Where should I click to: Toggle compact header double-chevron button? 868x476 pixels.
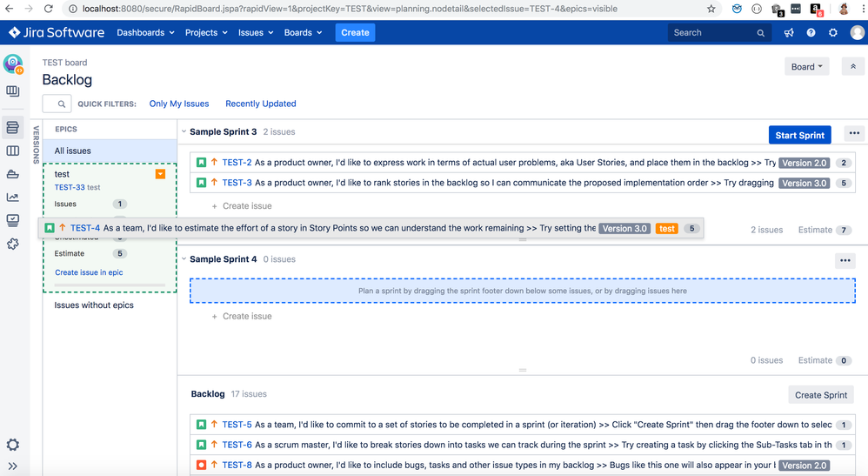(853, 66)
